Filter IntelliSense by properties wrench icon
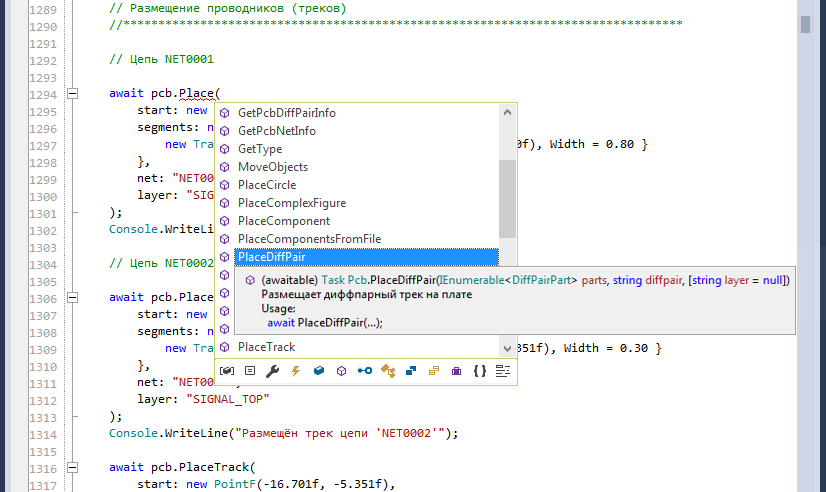 [x=272, y=371]
